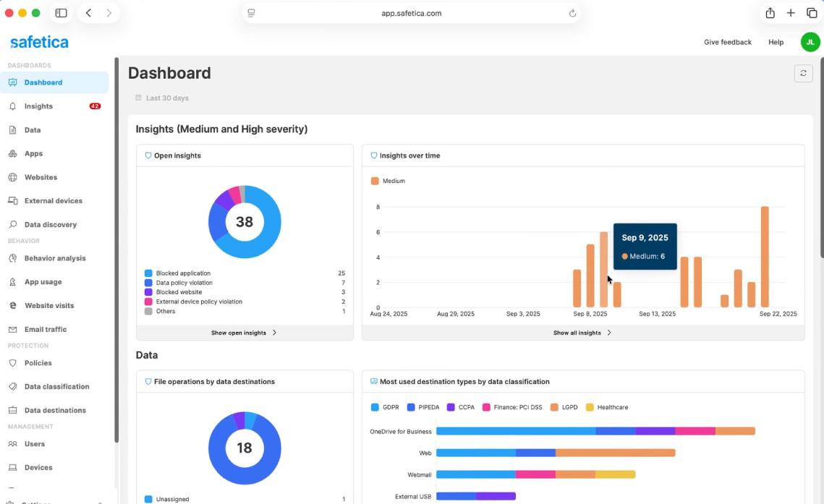Viewport: 824px width, 504px height.
Task: Click the JL user avatar
Action: 810,42
